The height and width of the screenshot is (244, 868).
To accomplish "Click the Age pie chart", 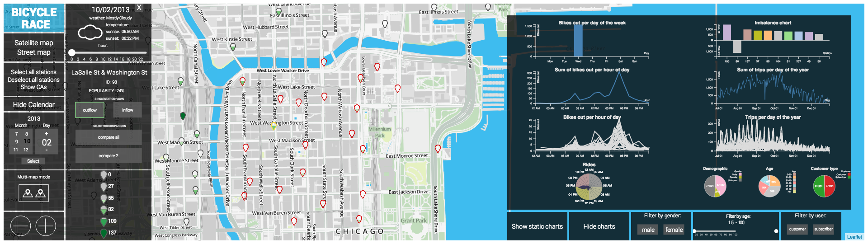I will 769,186.
